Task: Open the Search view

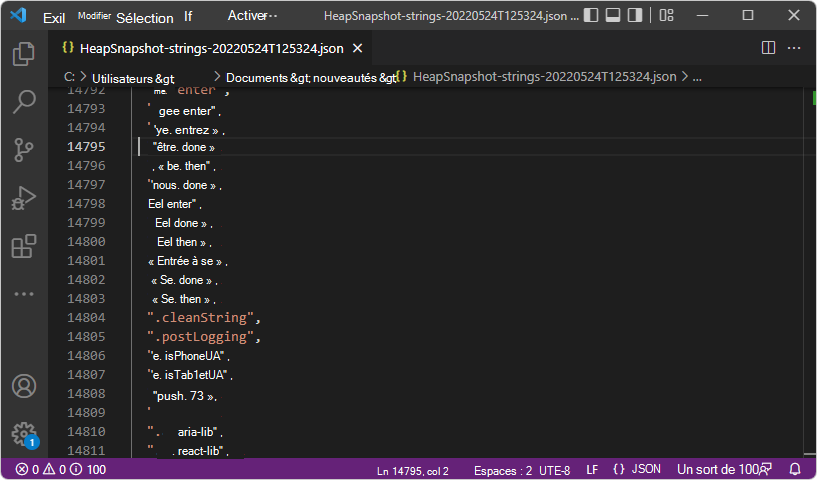Action: (24, 102)
